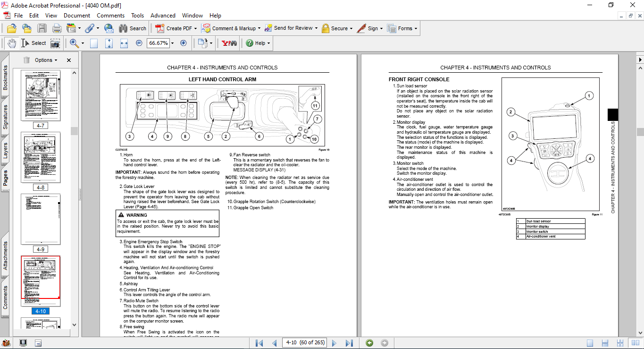Click the Open file folder icon
Screen dimensions: 644x349
click(11, 28)
